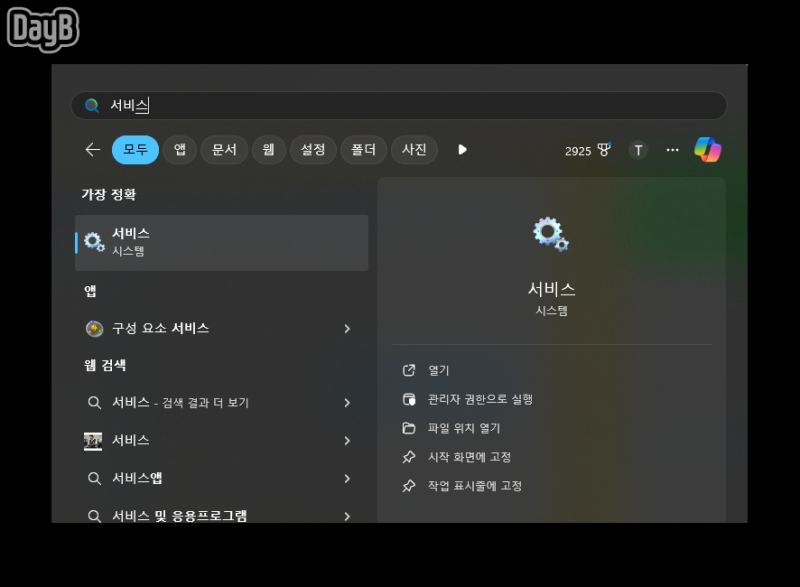This screenshot has width=800, height=587.
Task: Select the 문서 search filter
Action: pos(224,149)
